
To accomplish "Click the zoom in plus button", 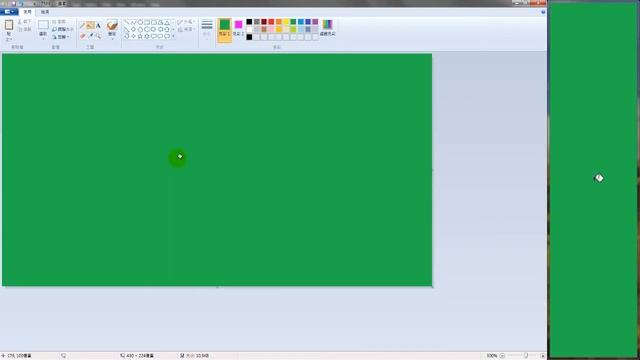I will (x=542, y=356).
